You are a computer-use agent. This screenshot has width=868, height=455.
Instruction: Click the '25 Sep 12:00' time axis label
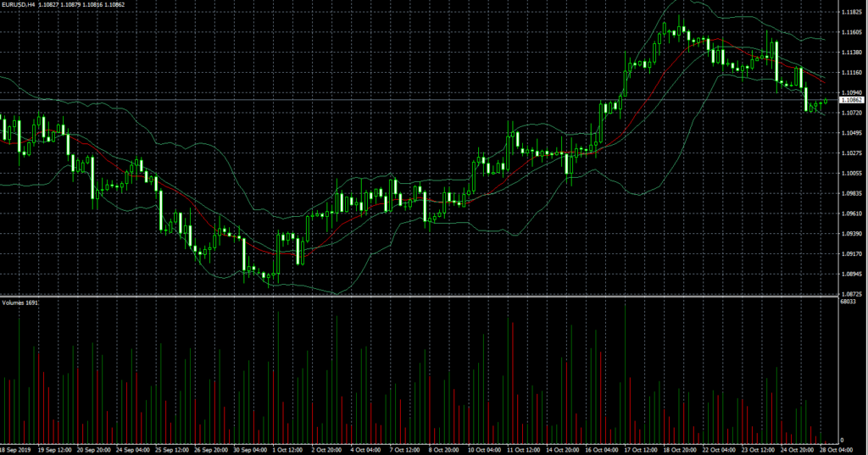pyautogui.click(x=173, y=450)
